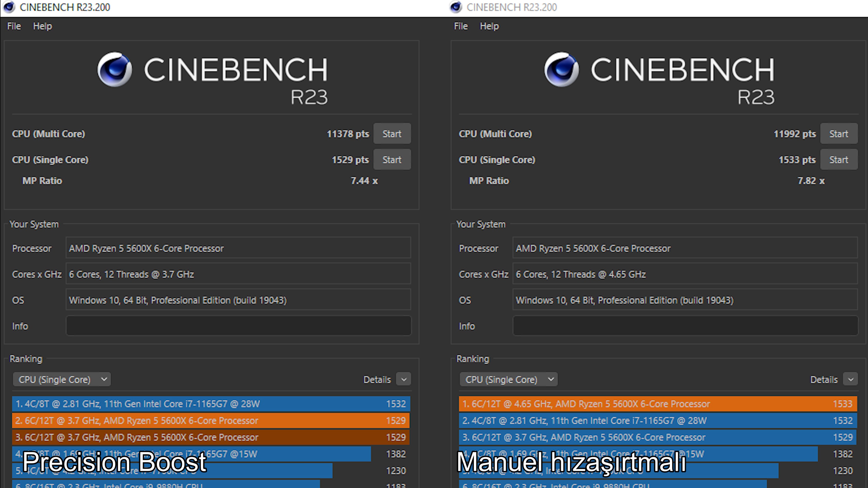Image resolution: width=868 pixels, height=488 pixels.
Task: Select AMD Ryzen 5 5600X ranking entry left
Action: pos(211,420)
